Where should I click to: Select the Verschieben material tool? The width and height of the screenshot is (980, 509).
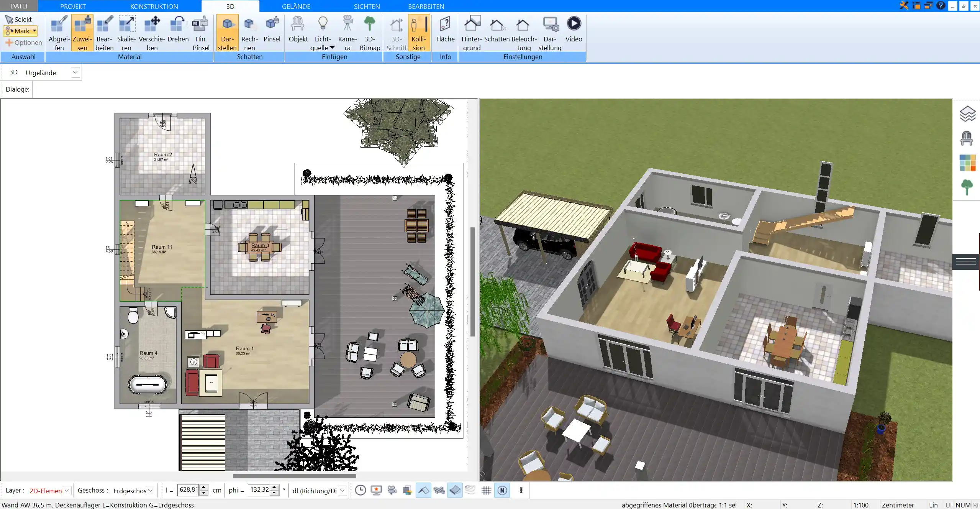coord(152,33)
